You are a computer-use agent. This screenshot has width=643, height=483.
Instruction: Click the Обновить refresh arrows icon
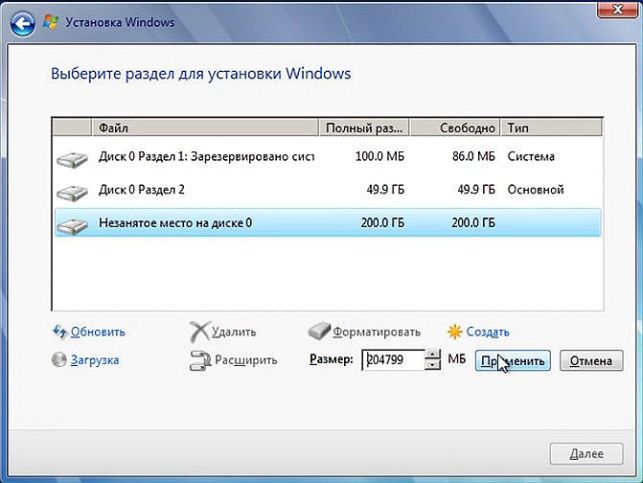pos(59,332)
